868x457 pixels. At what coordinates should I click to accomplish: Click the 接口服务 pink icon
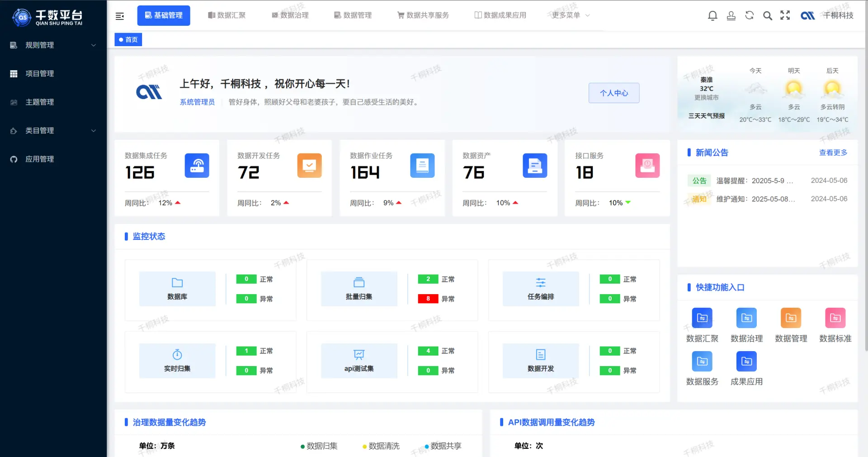647,166
